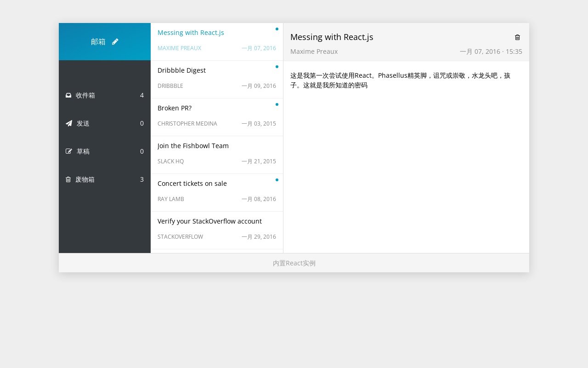Image resolution: width=588 pixels, height=368 pixels.
Task: Click date 一月 03, 2015
Action: [x=259, y=123]
